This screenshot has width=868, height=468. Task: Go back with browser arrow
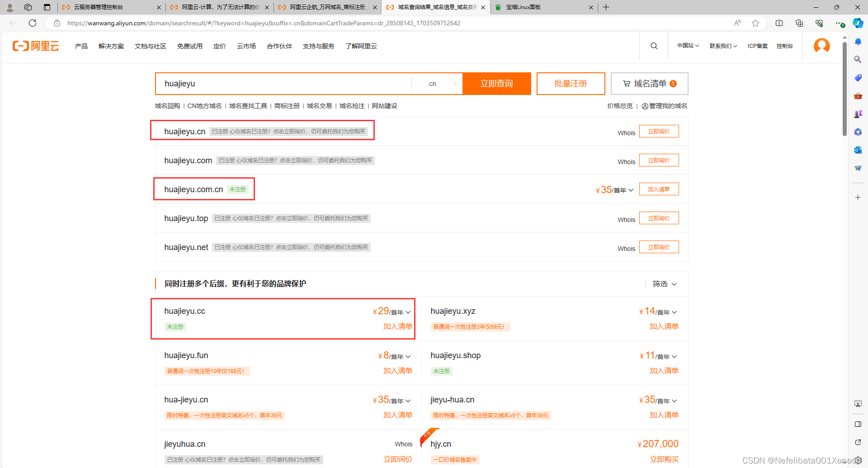13,23
